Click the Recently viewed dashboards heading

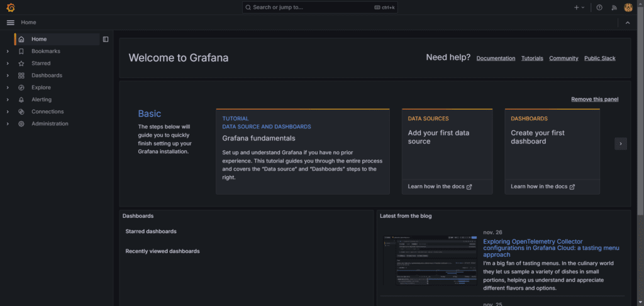click(163, 251)
